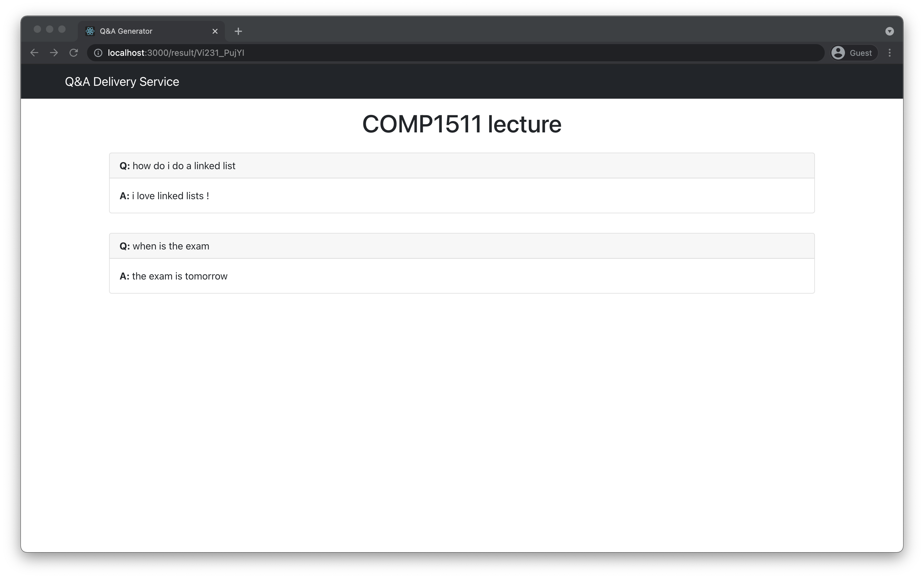Screen dimensions: 924x578
Task: Open a new tab with plus icon
Action: 238,31
